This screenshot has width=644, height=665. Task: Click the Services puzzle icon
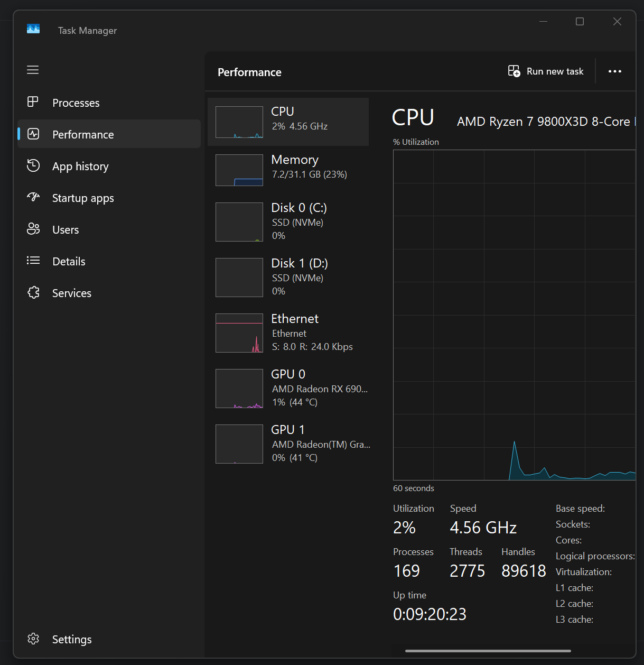point(33,292)
